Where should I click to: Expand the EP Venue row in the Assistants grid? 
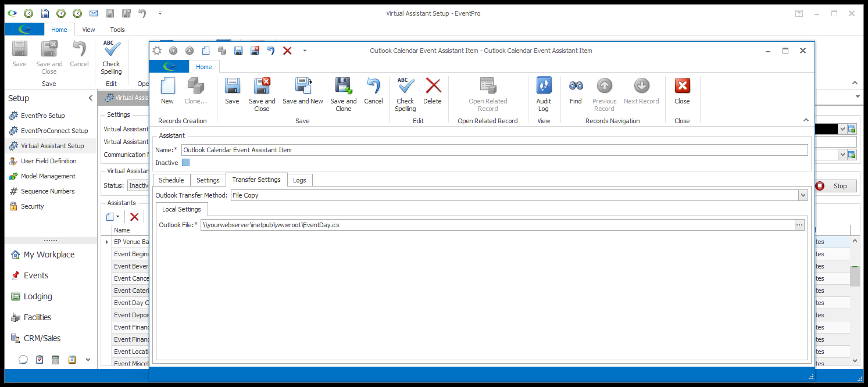(x=106, y=242)
